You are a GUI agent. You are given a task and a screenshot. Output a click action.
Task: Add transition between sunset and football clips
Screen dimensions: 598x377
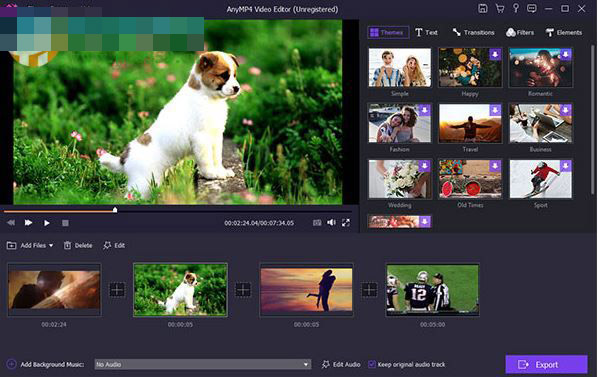pyautogui.click(x=369, y=290)
